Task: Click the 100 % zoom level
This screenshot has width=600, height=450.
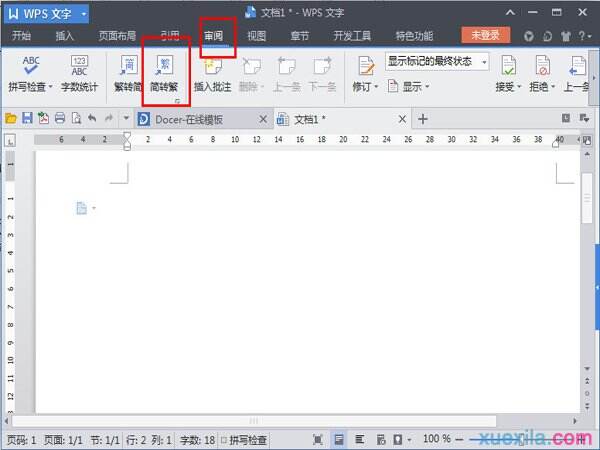Action: [x=437, y=439]
